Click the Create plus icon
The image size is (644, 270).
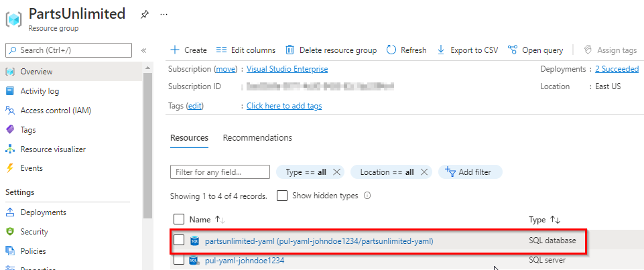[x=175, y=50]
